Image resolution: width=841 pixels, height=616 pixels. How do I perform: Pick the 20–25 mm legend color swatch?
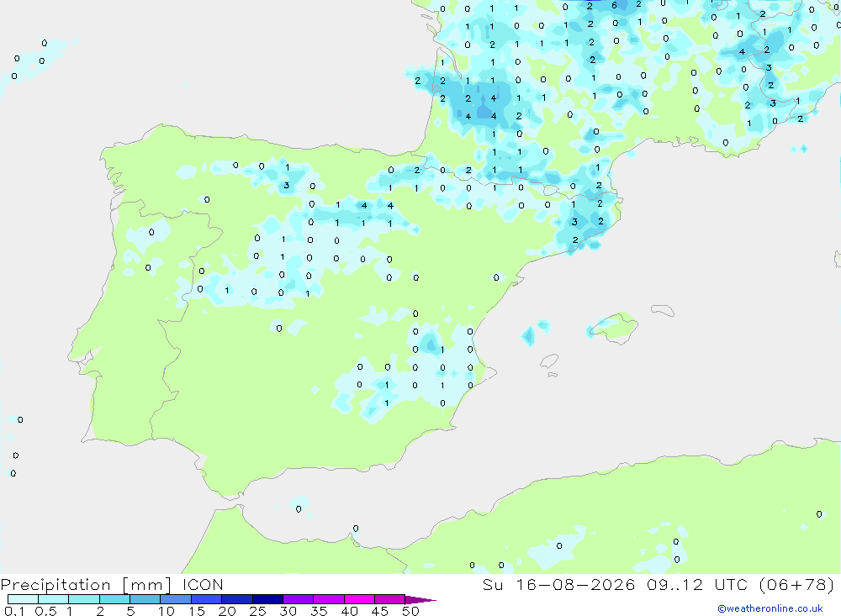click(237, 599)
